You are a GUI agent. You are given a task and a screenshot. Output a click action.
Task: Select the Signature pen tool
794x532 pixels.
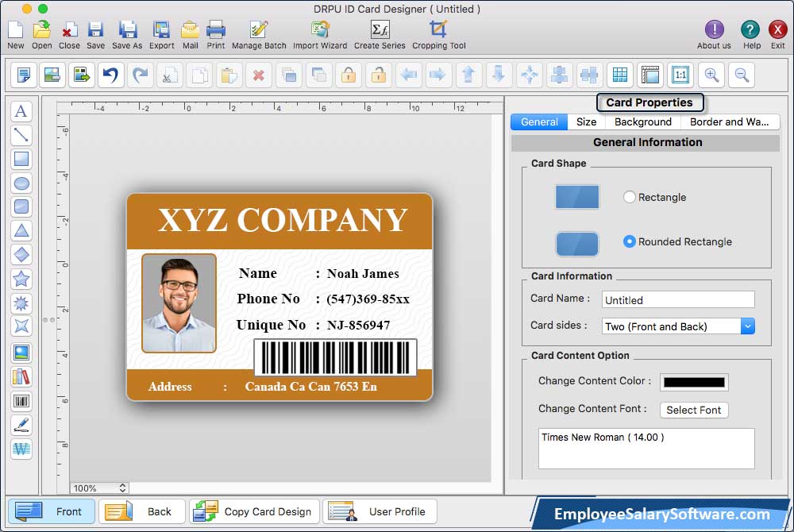tap(21, 425)
